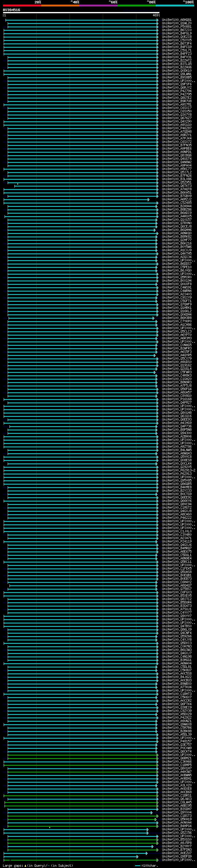Select hit label UniRef100_Q9FSF6

tap(176, 84)
